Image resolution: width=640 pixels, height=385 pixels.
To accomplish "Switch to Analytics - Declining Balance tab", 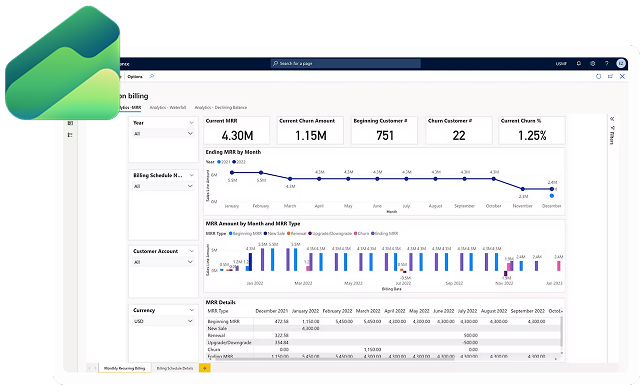I will point(220,107).
